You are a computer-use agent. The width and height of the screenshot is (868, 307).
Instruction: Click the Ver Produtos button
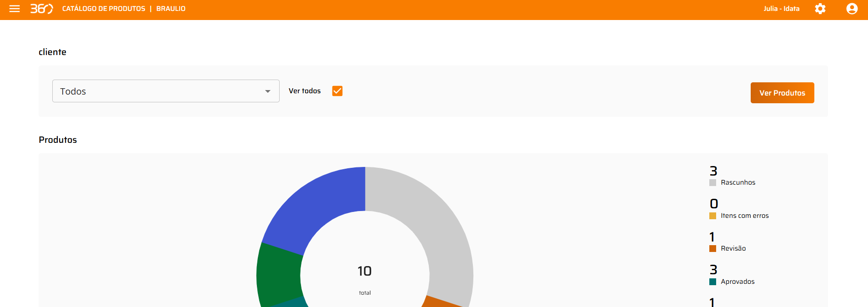click(x=782, y=93)
